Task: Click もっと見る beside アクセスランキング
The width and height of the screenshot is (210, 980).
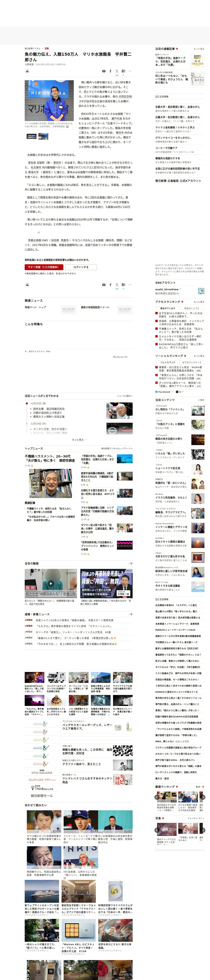Action: [199, 302]
